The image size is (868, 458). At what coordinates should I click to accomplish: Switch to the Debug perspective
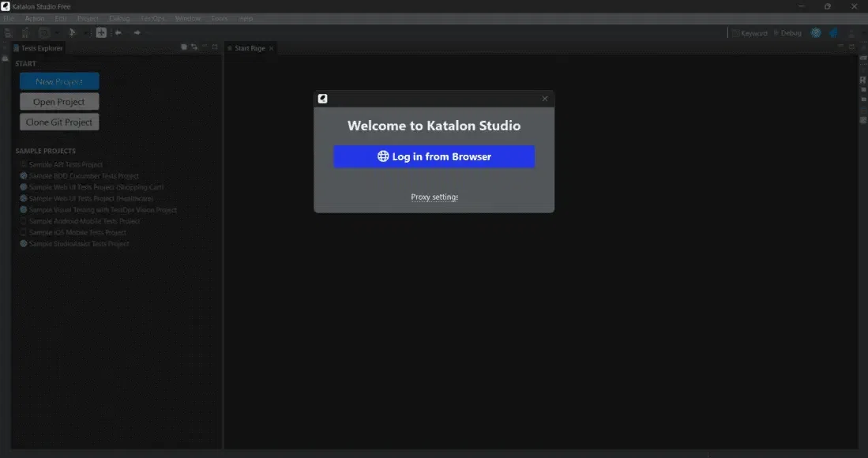pyautogui.click(x=787, y=33)
